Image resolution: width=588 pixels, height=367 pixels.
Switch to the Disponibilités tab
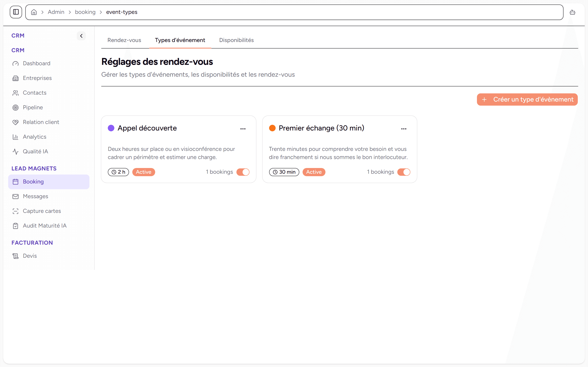point(236,40)
